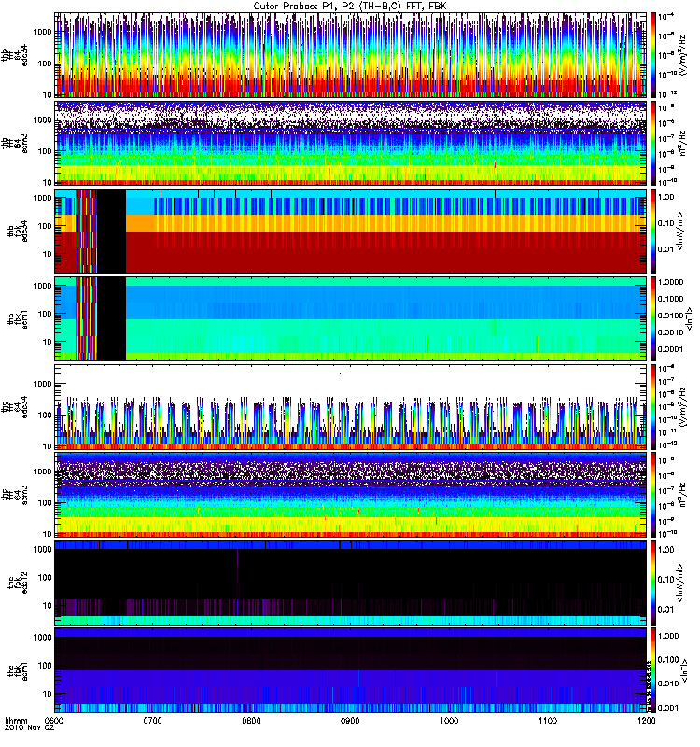This screenshot has width=700, height=747.
Task: Click the 'thc fbk edc12' y-axis label
Action: click(18, 583)
